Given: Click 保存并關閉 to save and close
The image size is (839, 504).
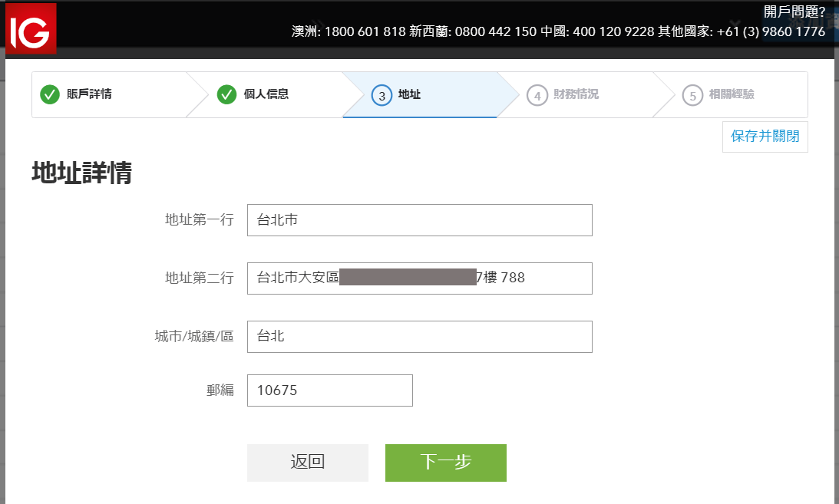Looking at the screenshot, I should pos(765,137).
